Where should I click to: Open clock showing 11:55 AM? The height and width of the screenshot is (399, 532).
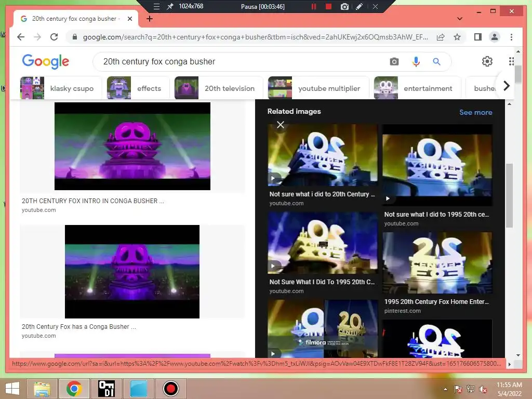point(509,385)
